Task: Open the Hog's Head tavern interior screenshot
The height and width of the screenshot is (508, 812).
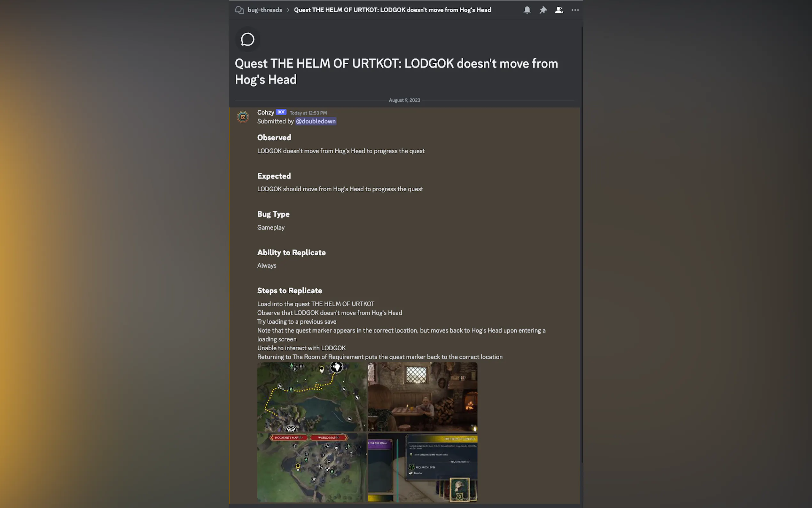Action: (x=422, y=396)
